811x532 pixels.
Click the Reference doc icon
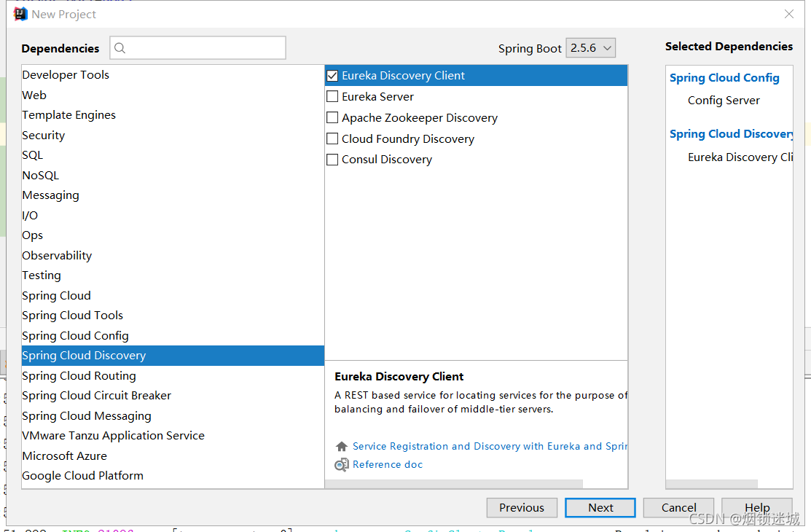click(x=341, y=464)
